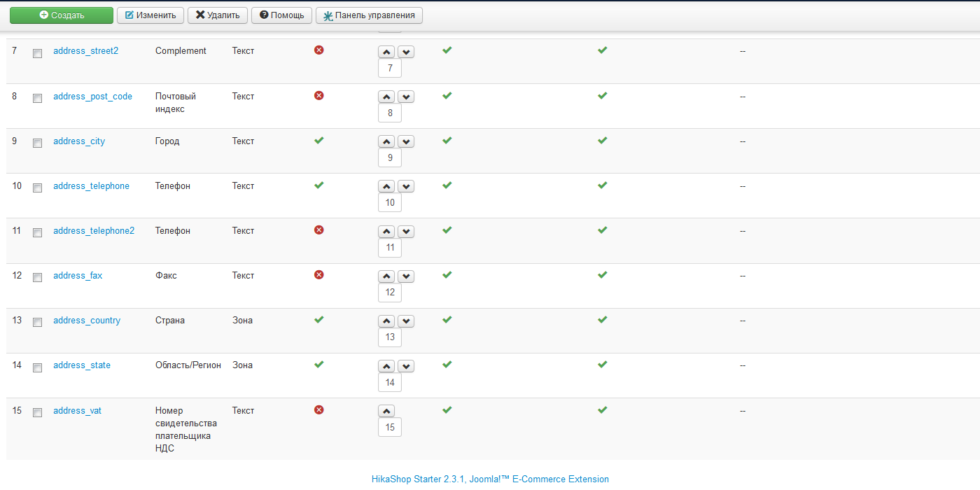Toggle the required red icon for address_street2

[319, 50]
